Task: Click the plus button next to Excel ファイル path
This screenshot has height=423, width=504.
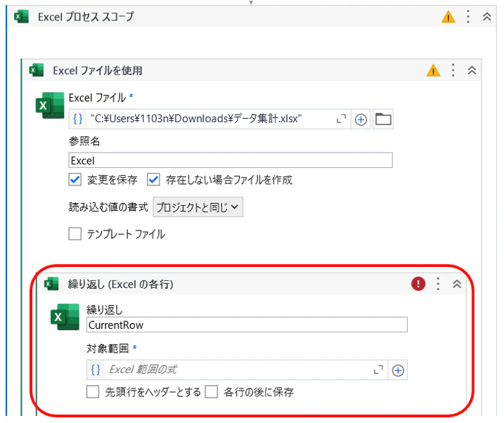Action: [361, 119]
